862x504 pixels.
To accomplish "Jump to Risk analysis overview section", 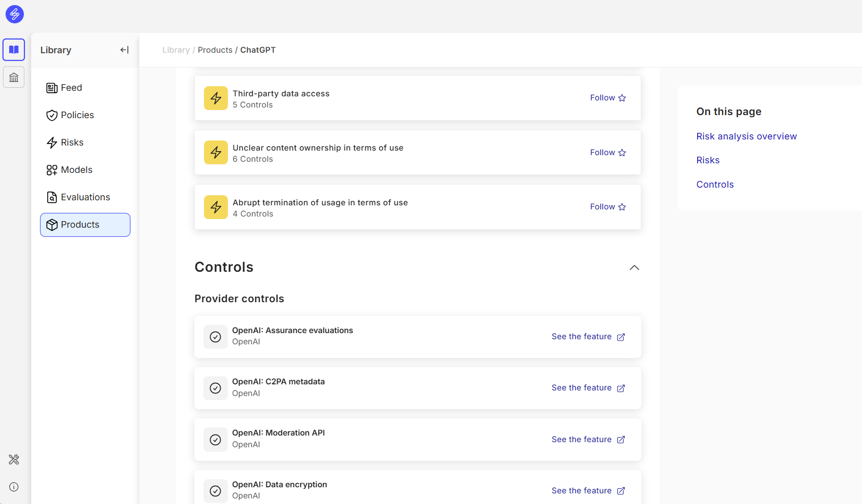I will (x=746, y=136).
